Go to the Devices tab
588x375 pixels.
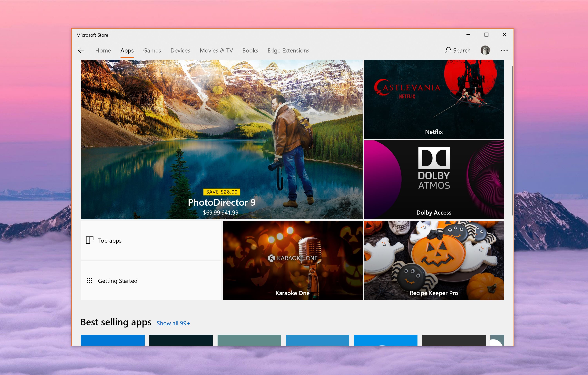180,50
